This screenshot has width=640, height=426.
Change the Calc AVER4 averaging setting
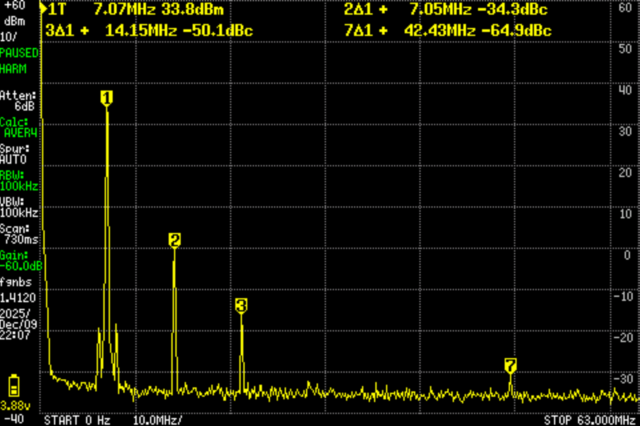[x=19, y=127]
